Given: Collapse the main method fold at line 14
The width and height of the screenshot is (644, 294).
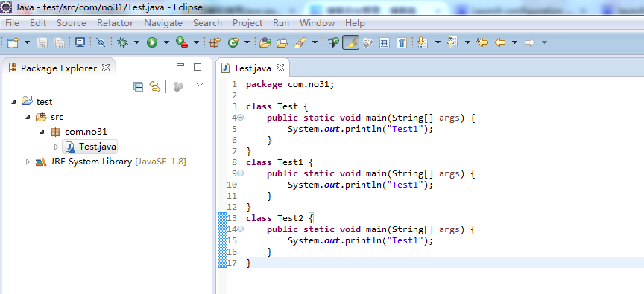Looking at the screenshot, I should tap(241, 229).
